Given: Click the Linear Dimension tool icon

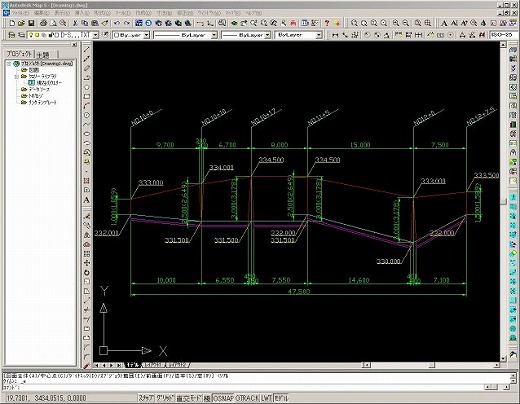Looking at the screenshot, I should [335, 35].
